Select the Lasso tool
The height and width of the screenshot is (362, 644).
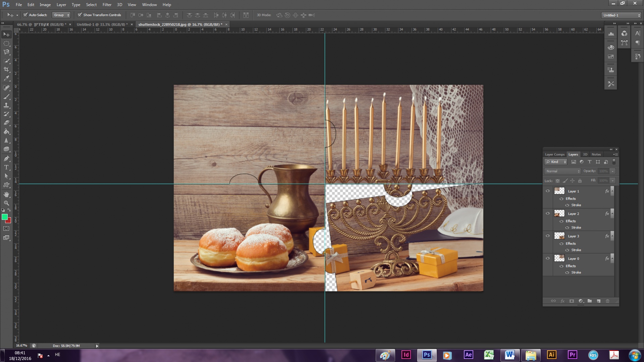pyautogui.click(x=6, y=52)
